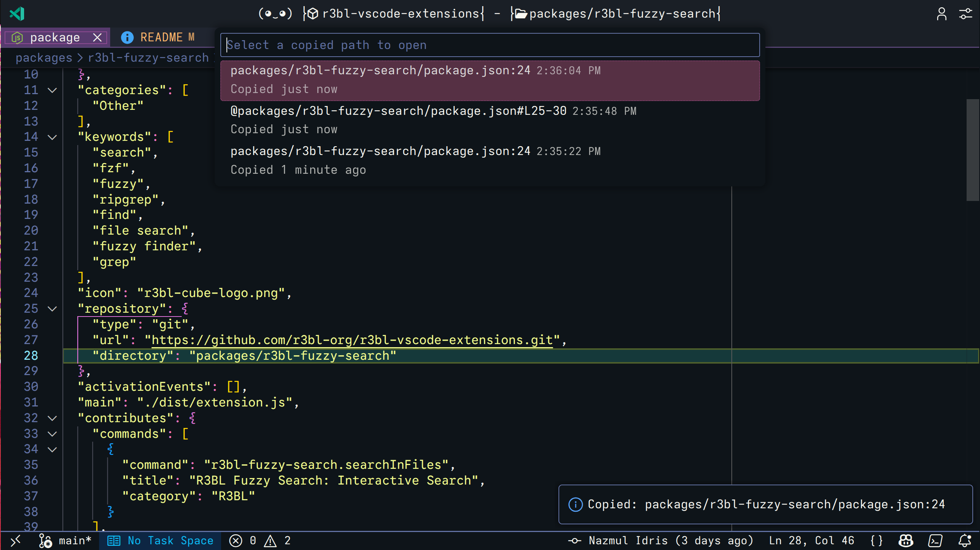The height and width of the screenshot is (550, 980).
Task: Open the Copilot status icon
Action: [x=905, y=540]
